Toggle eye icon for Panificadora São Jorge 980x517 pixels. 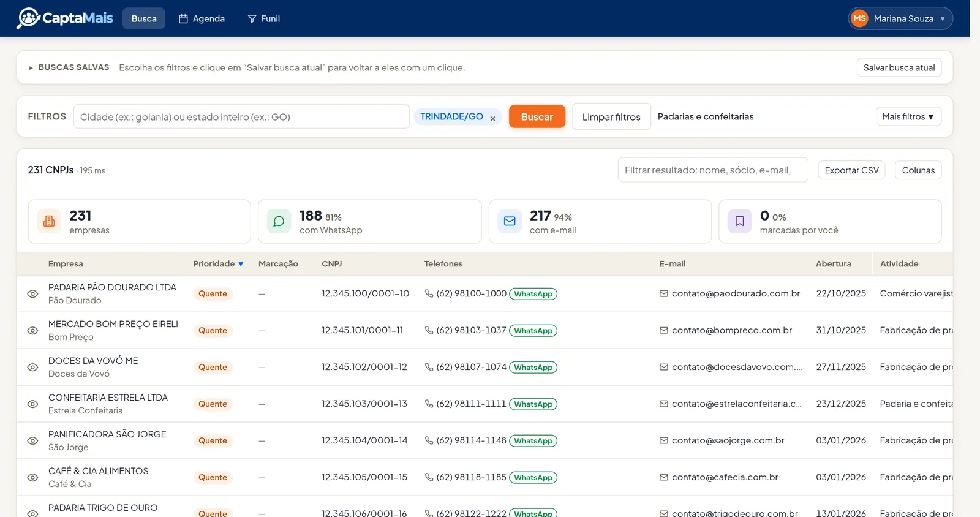(33, 441)
